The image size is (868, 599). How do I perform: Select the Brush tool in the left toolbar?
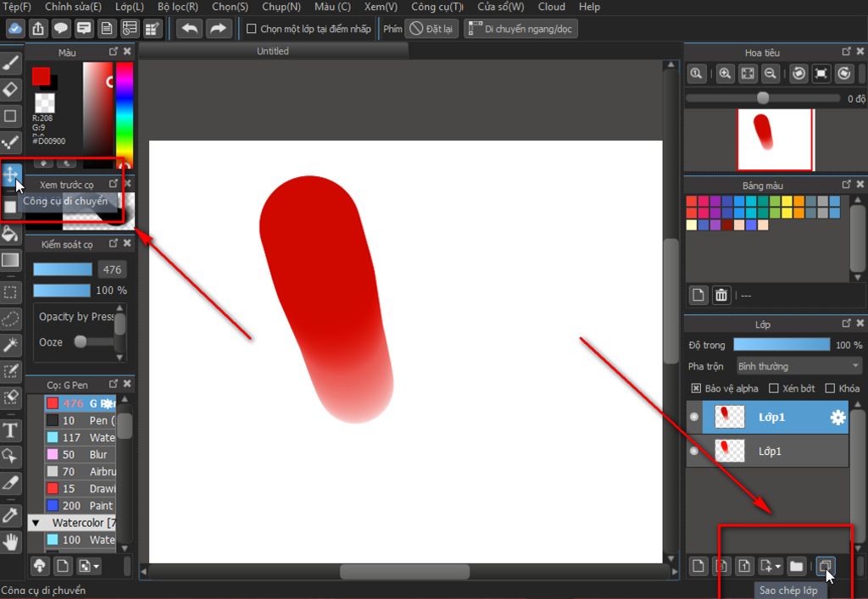tap(10, 63)
